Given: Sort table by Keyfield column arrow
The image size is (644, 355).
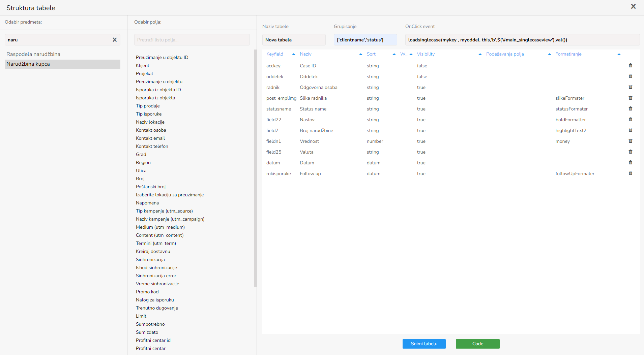Looking at the screenshot, I should coord(293,54).
